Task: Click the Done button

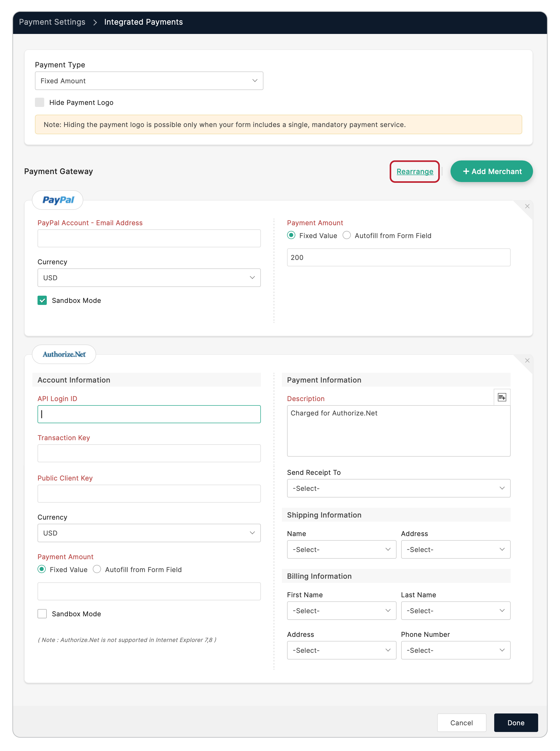Action: click(516, 722)
